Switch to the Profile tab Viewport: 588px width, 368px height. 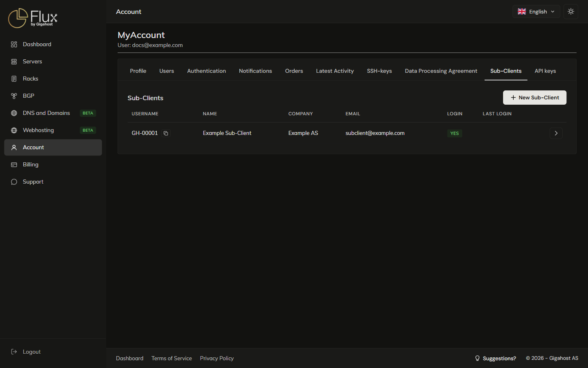pos(138,71)
